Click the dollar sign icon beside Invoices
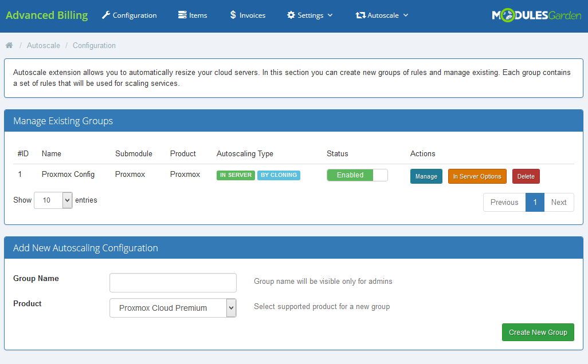 point(233,15)
